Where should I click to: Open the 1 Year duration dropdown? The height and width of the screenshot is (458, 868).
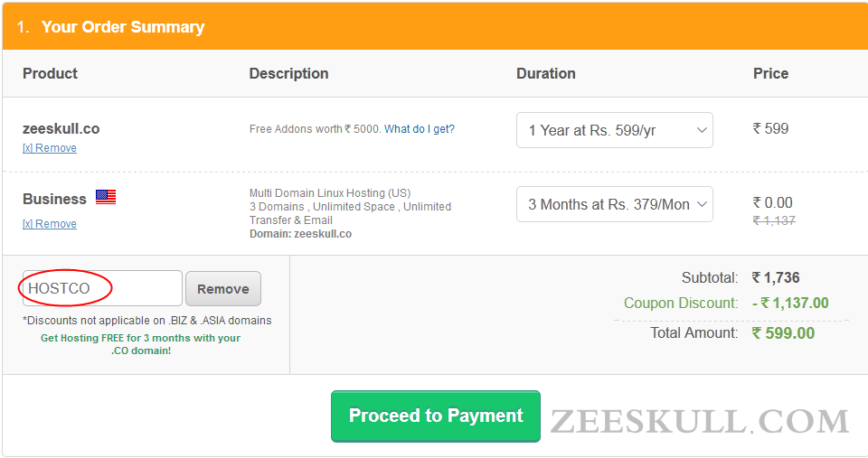(x=614, y=130)
